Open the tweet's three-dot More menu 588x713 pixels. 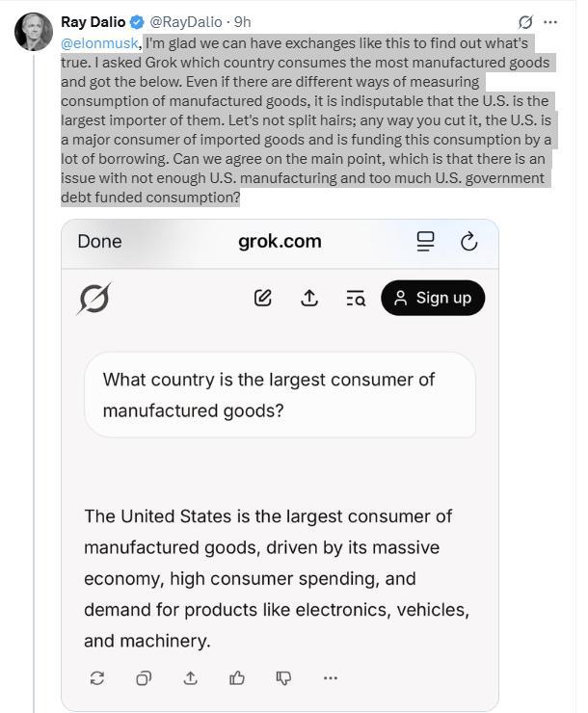tap(550, 21)
